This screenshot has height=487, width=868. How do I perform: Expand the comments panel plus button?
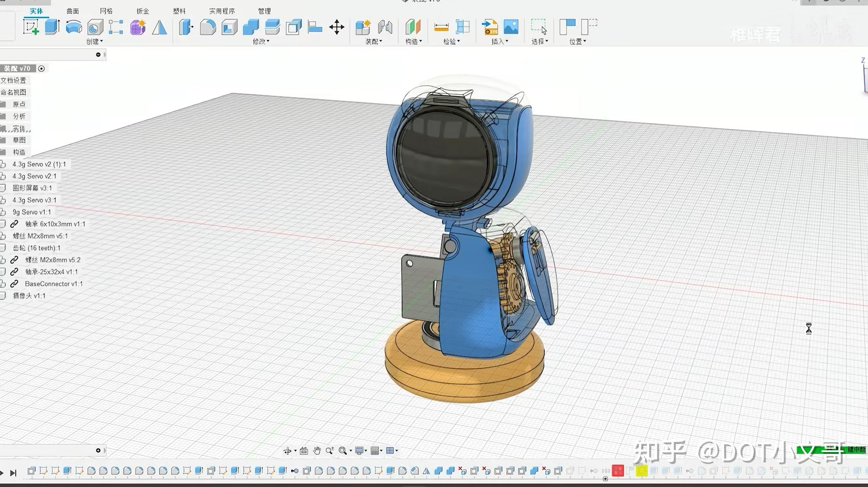98,450
